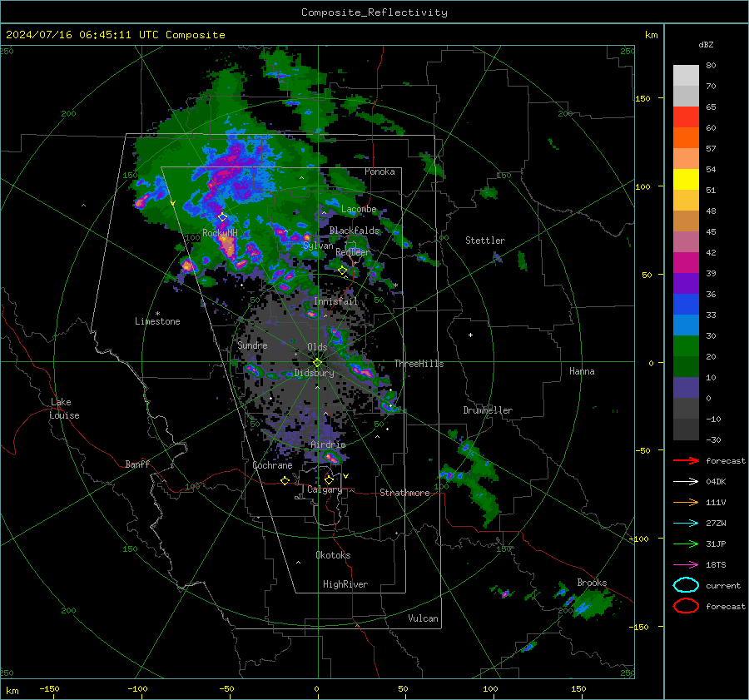The width and height of the screenshot is (749, 700).
Task: Click the Okotoks town label
Action: click(x=333, y=555)
